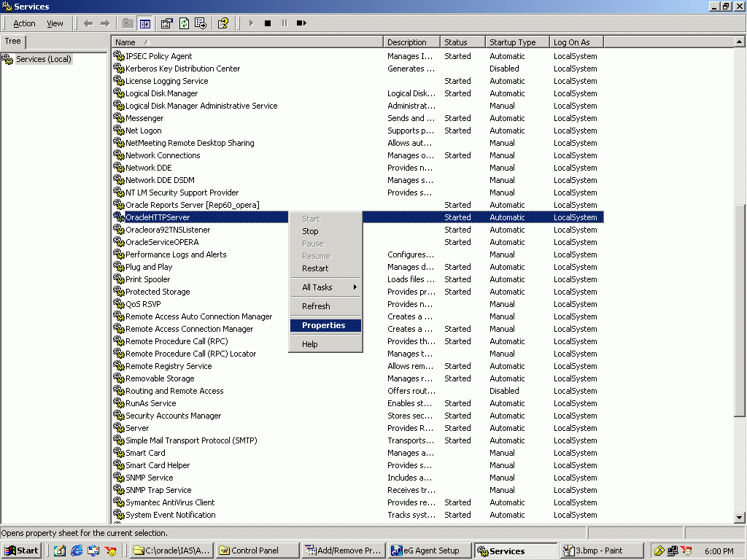
Task: Click the SNMP Service gear icon
Action: point(119,477)
